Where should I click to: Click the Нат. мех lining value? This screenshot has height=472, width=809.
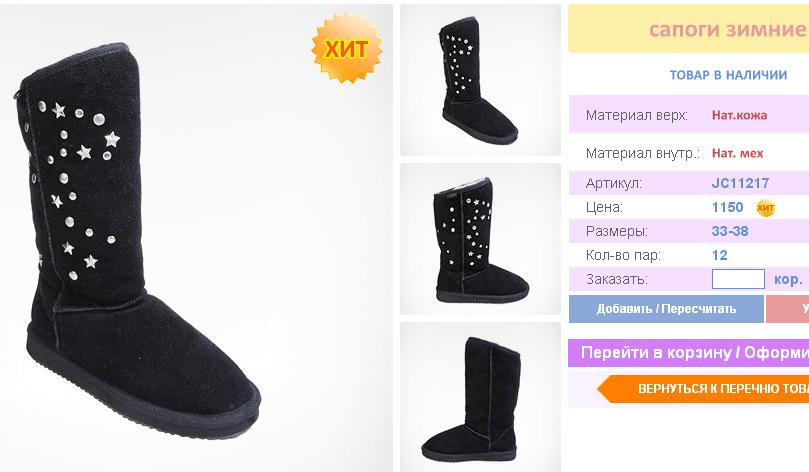tap(737, 153)
